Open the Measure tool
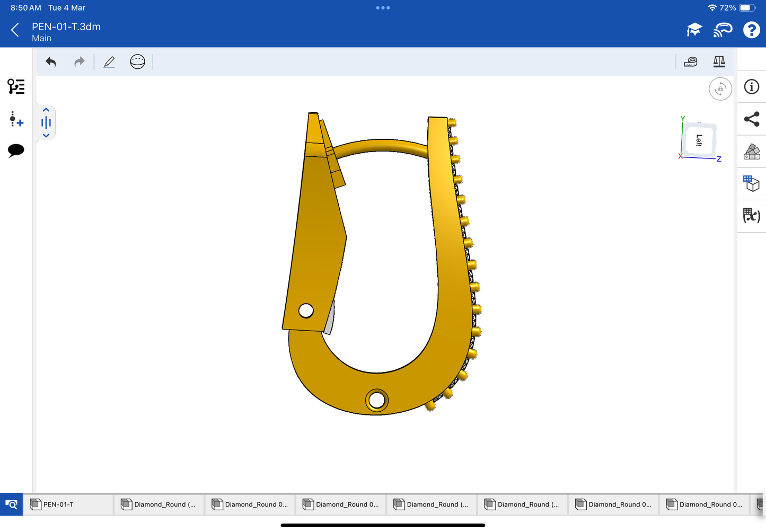This screenshot has width=766, height=532. coord(690,62)
